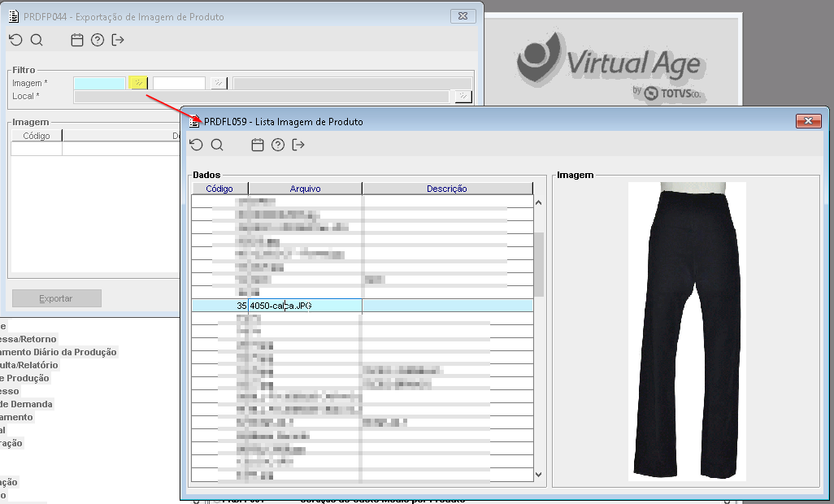This screenshot has height=504, width=834.
Task: Select 'essa/Retorno' menu item
Action: click(28, 339)
